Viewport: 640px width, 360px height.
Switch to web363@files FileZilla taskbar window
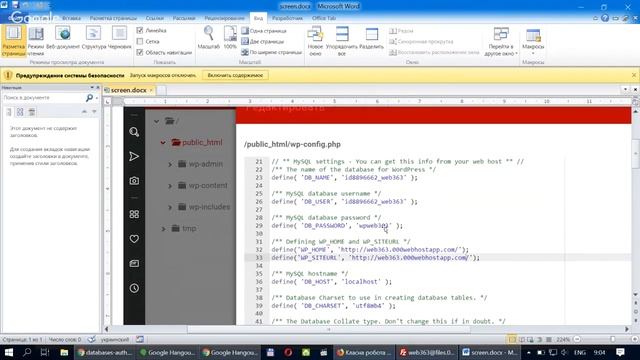[x=427, y=352]
